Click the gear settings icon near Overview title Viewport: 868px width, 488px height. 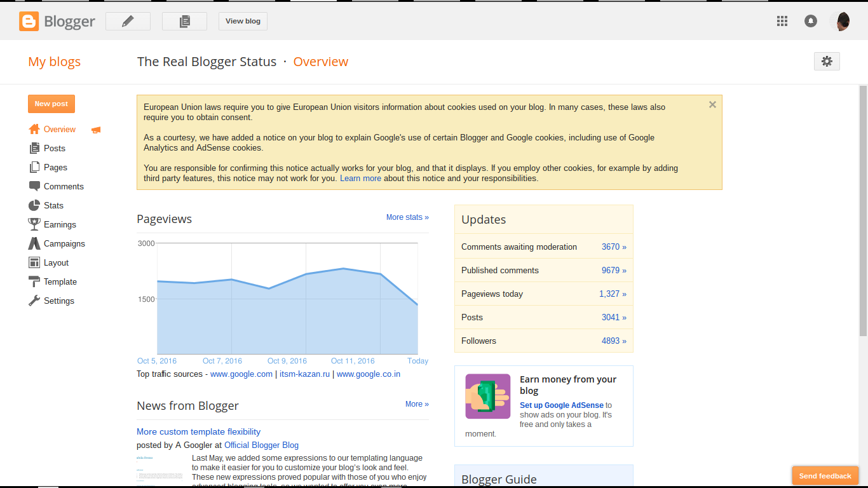coord(827,62)
